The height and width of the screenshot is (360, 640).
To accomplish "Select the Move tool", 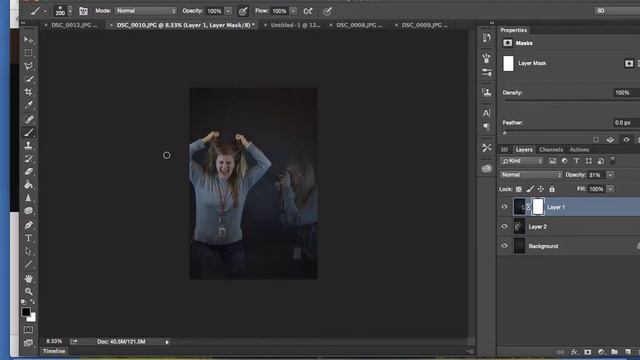I will [28, 40].
